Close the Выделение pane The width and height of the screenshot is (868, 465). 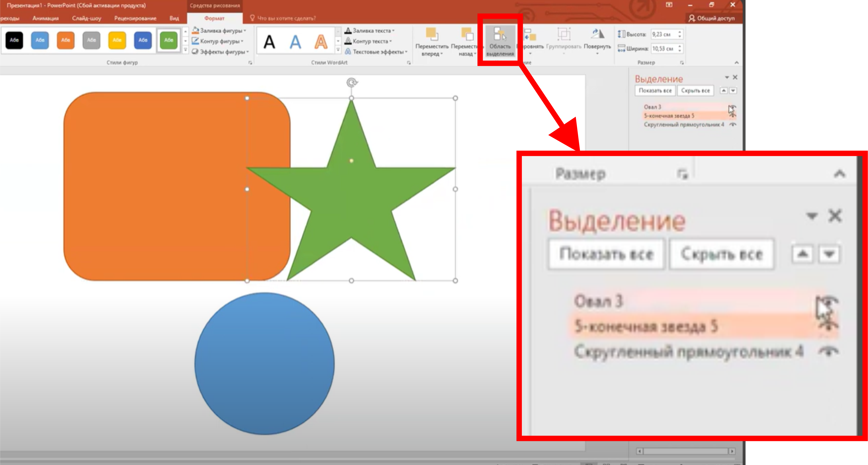[735, 77]
